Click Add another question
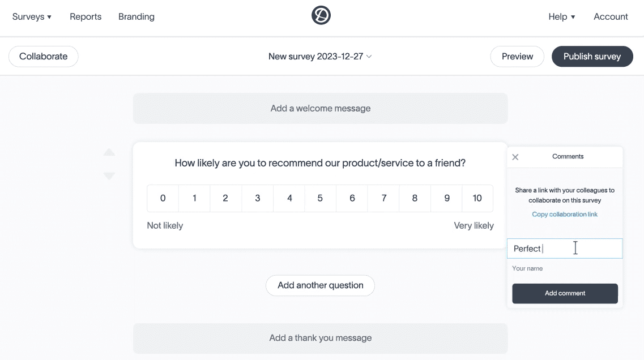The height and width of the screenshot is (360, 644). tap(320, 285)
